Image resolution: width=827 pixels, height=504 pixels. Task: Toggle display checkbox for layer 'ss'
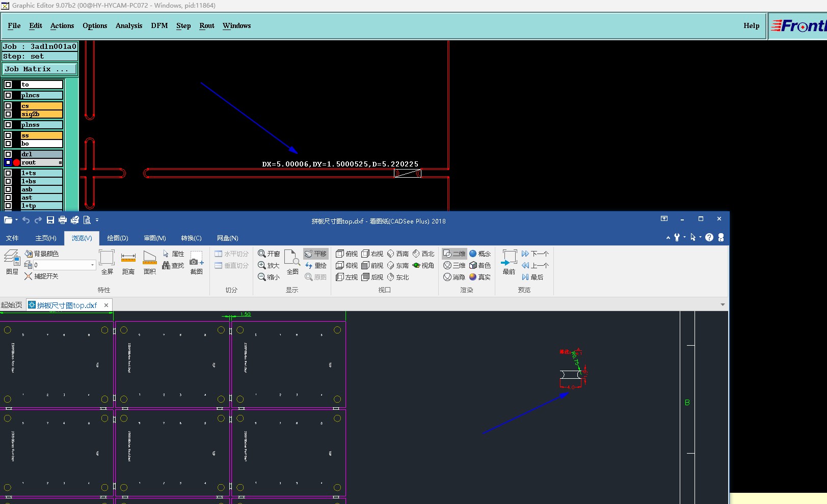(8, 135)
